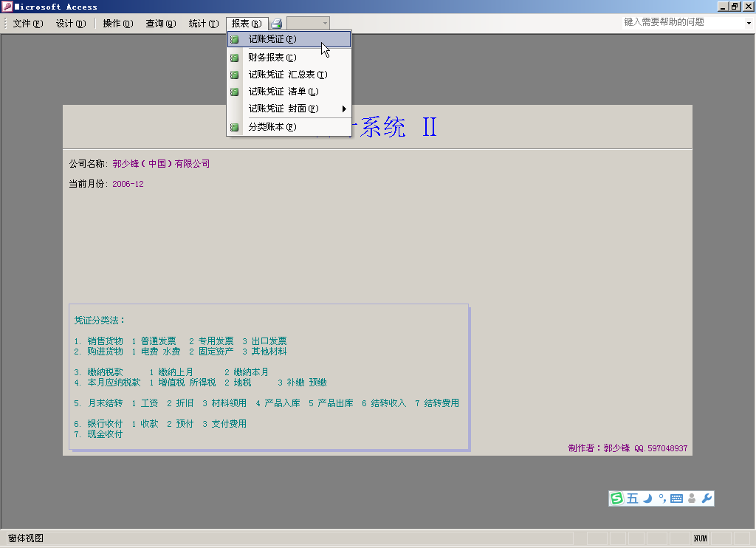Open the wrench settings icon

707,499
